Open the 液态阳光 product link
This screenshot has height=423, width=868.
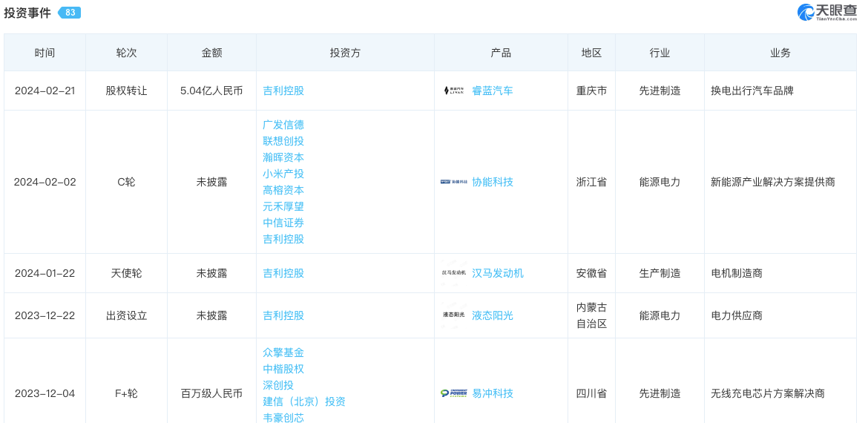click(x=492, y=315)
